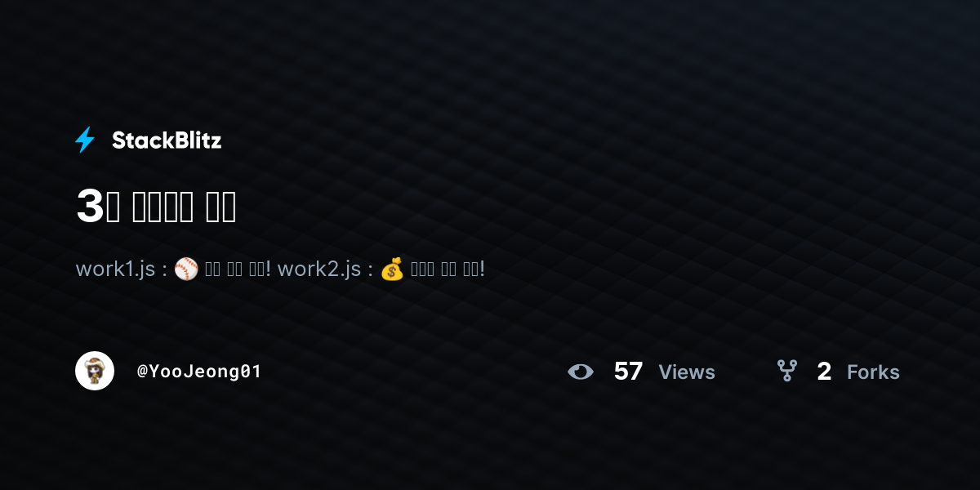Click the Views label

pyautogui.click(x=687, y=372)
